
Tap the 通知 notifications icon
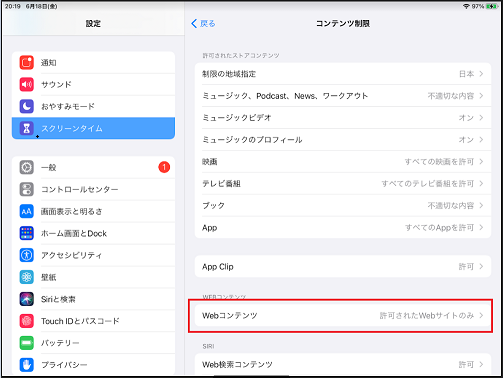coord(27,62)
